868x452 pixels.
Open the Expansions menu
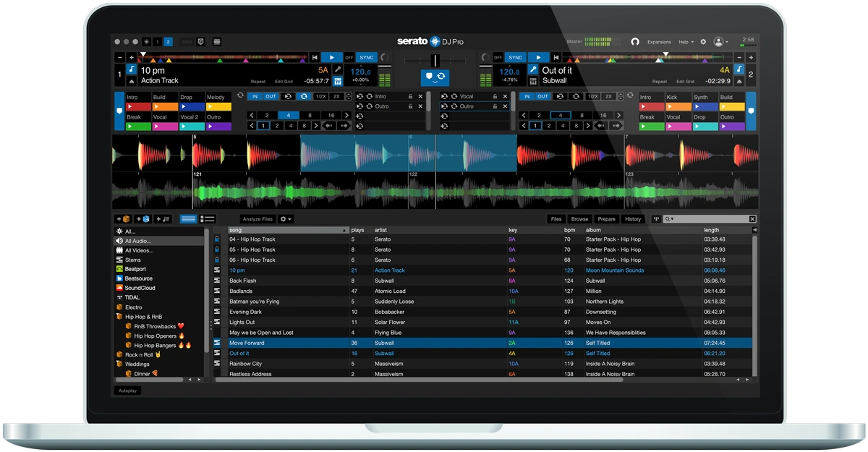659,42
